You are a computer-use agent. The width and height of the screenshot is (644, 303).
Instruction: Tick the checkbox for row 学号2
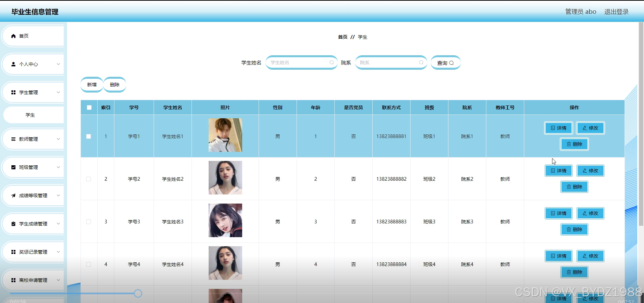tap(89, 179)
